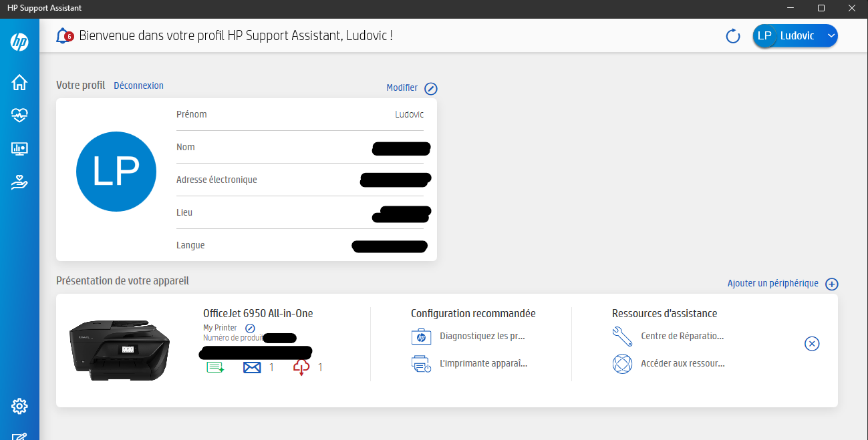Open the device health check sidebar icon
Screen dimensions: 868x440
19,115
